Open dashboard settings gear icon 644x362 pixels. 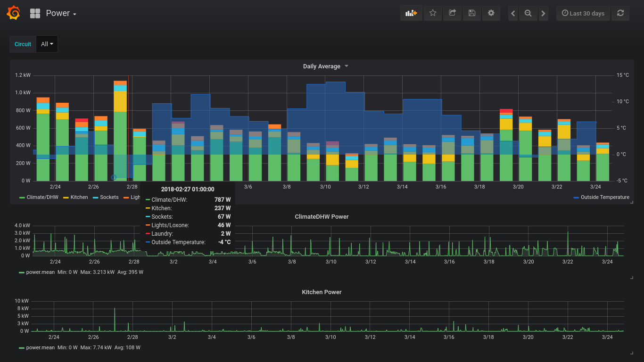(491, 13)
